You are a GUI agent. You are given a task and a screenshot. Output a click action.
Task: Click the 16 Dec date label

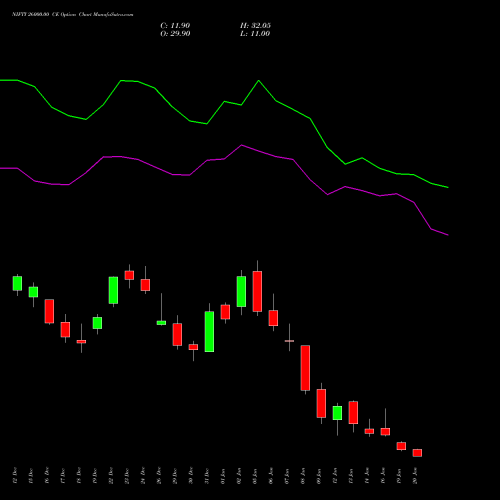coord(47,476)
